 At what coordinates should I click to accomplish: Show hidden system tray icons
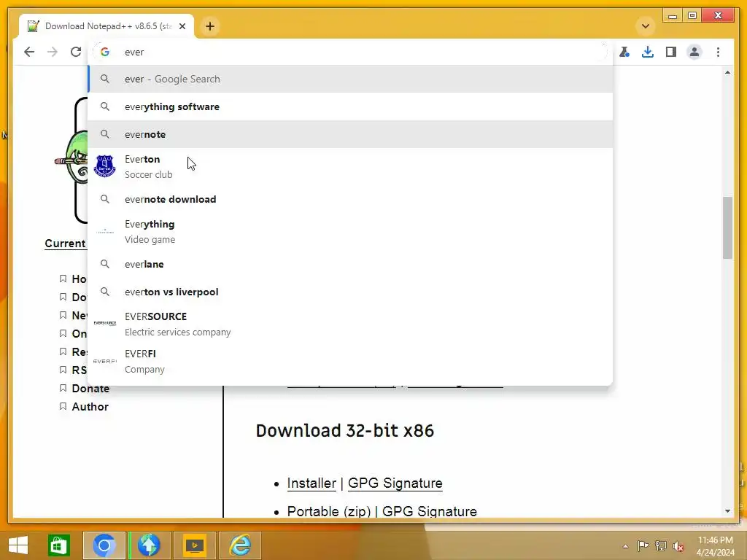[x=625, y=546]
